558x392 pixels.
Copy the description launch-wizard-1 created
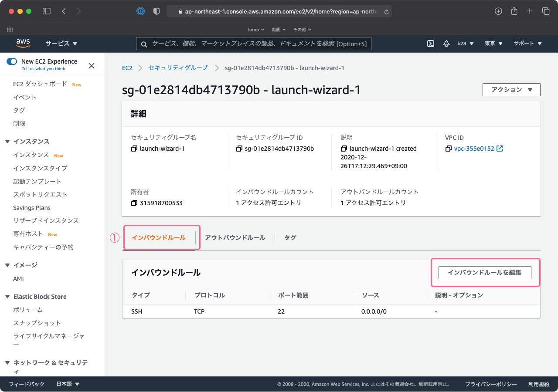344,149
